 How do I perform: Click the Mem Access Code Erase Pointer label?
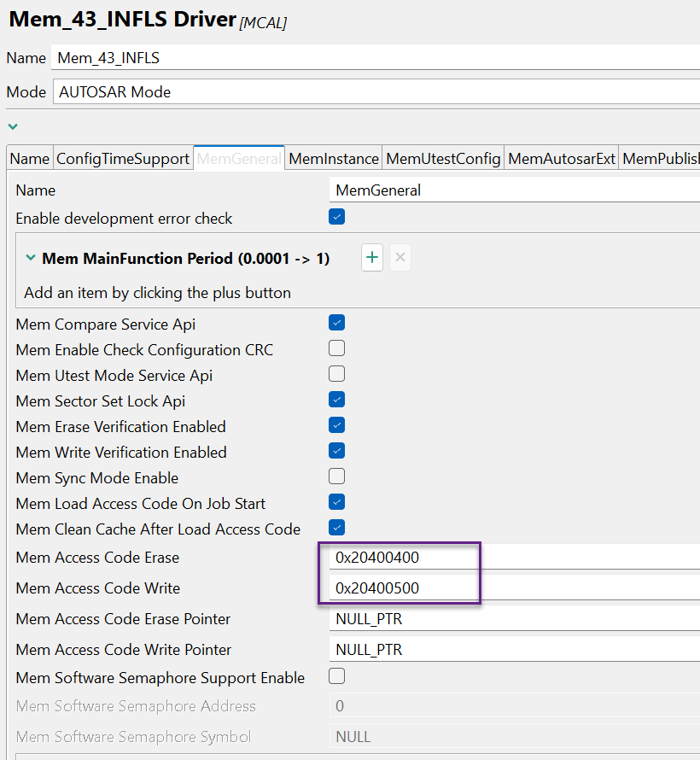(x=123, y=619)
